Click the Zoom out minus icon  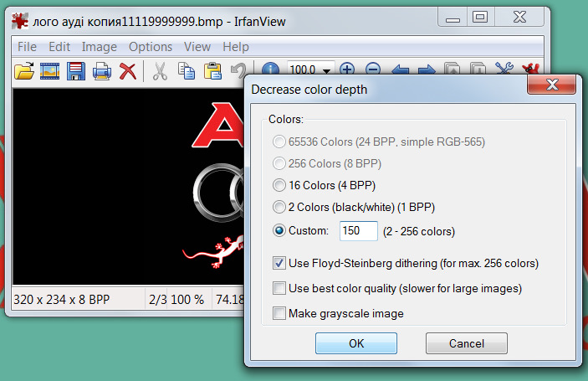pyautogui.click(x=373, y=69)
